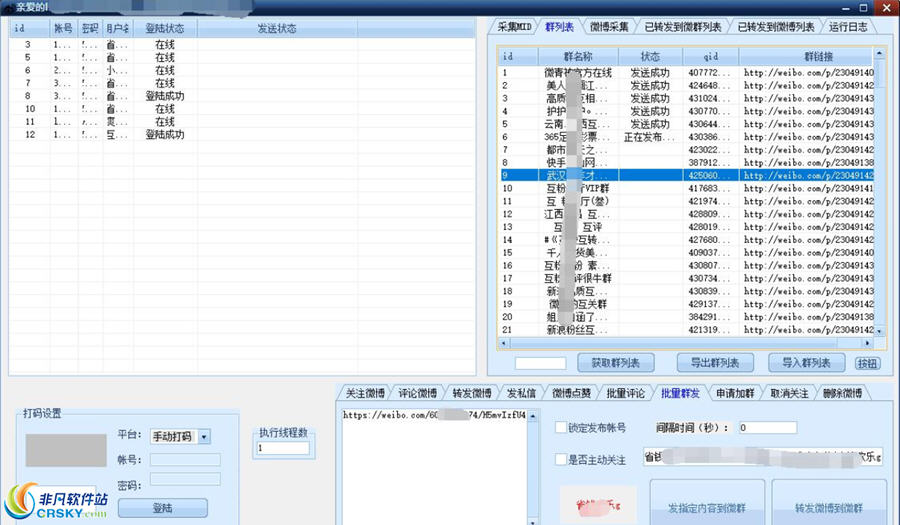This screenshot has width=900, height=525.
Task: Click the red captcha image thumbnail
Action: coord(599,505)
